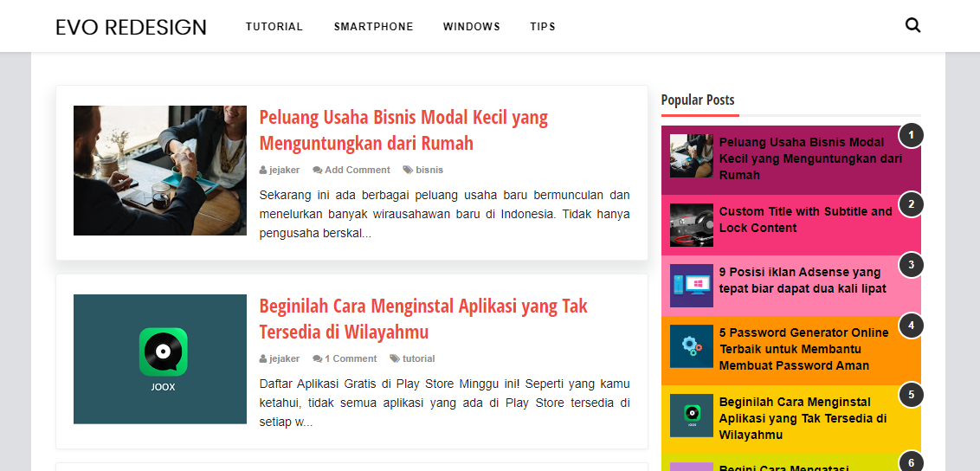The image size is (980, 471).
Task: Click Add Comment link on first post
Action: click(x=357, y=170)
